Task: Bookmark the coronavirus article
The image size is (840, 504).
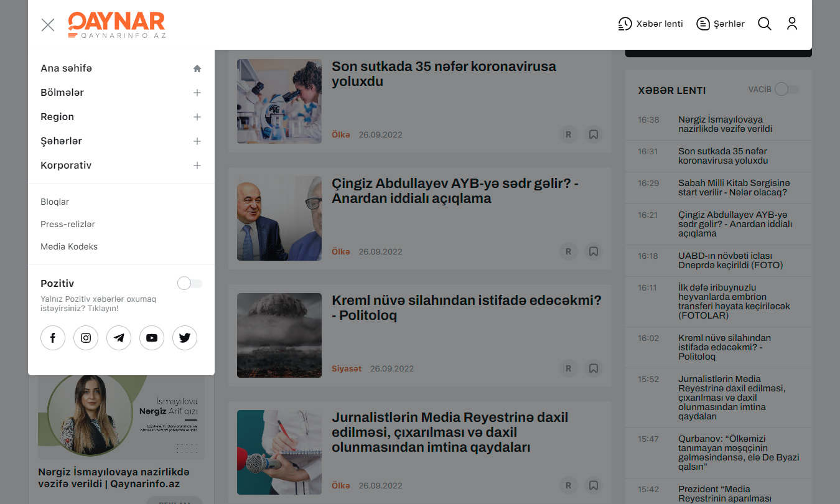Action: tap(594, 134)
